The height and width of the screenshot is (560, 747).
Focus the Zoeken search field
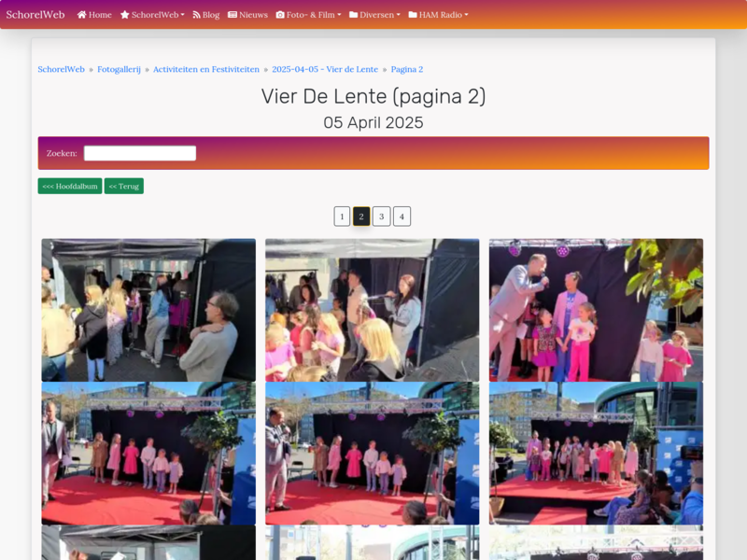click(140, 153)
